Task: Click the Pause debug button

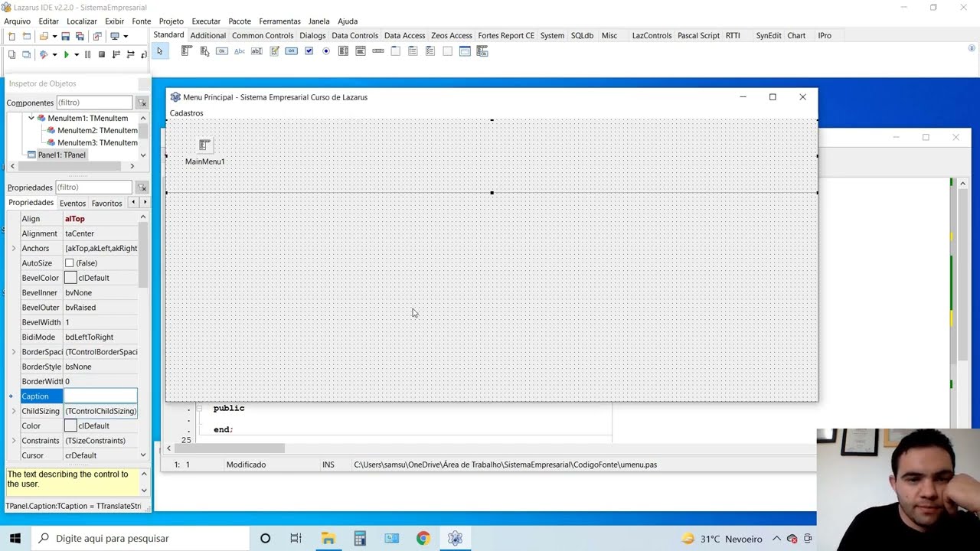Action: [x=87, y=54]
